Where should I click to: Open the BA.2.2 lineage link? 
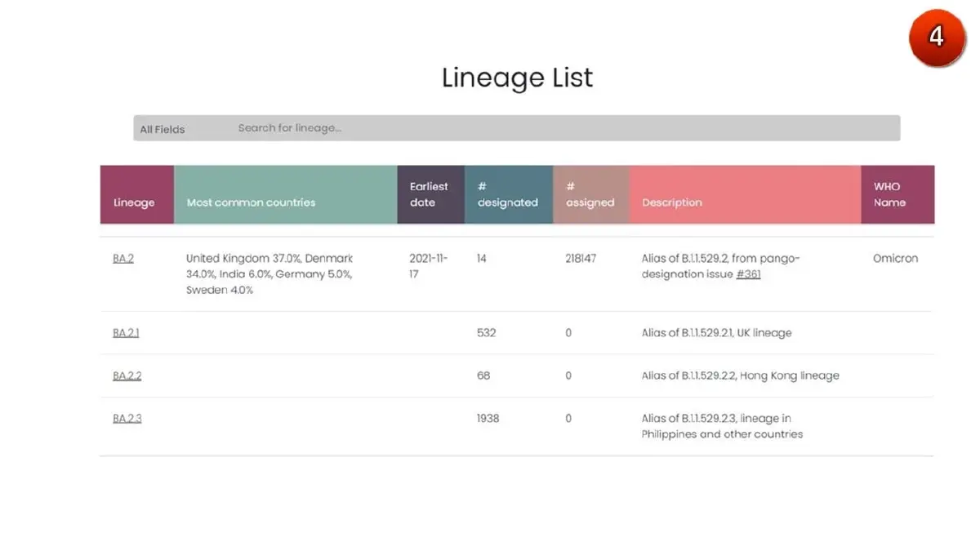127,376
